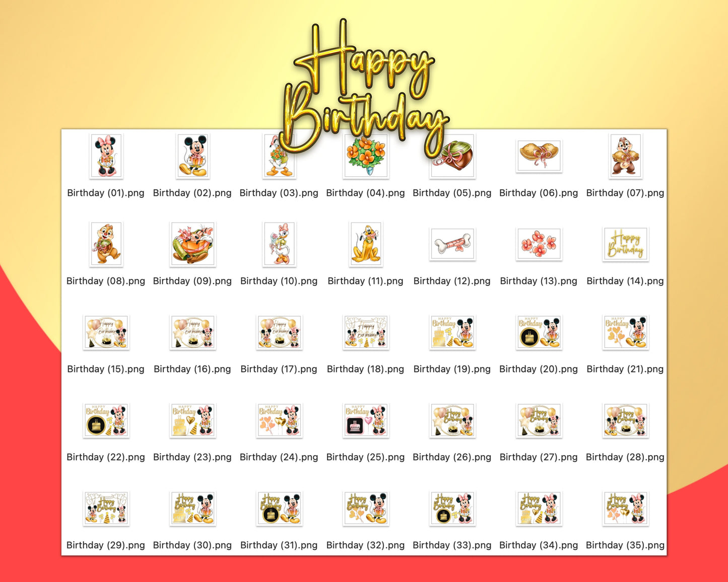This screenshot has width=728, height=582.
Task: Select the orange flowers image Birthday (04).png
Action: [365, 156]
